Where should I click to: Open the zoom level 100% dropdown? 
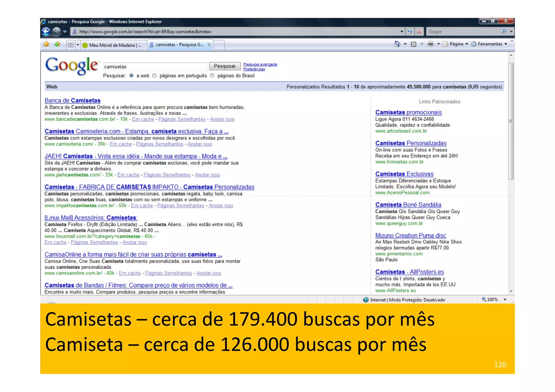(x=505, y=300)
